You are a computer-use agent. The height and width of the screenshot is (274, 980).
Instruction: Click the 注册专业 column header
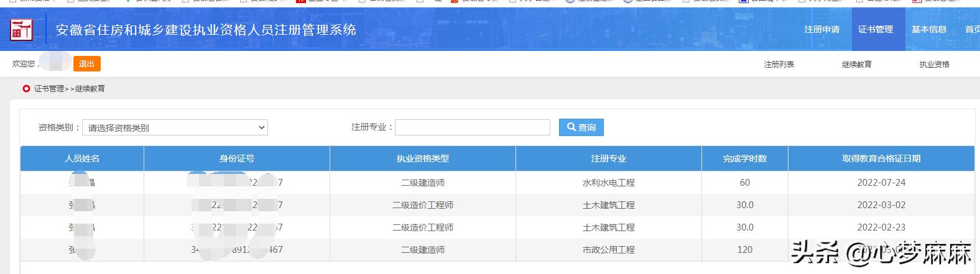(x=609, y=158)
